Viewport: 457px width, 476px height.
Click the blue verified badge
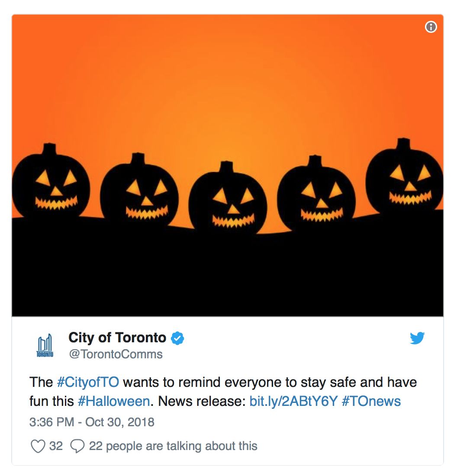(x=177, y=338)
